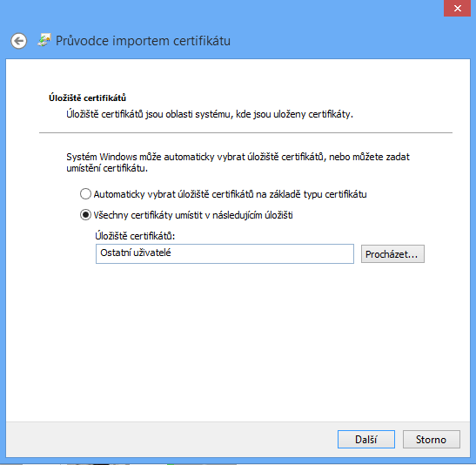Click the certificate store input field
This screenshot has width=476, height=465.
225,253
